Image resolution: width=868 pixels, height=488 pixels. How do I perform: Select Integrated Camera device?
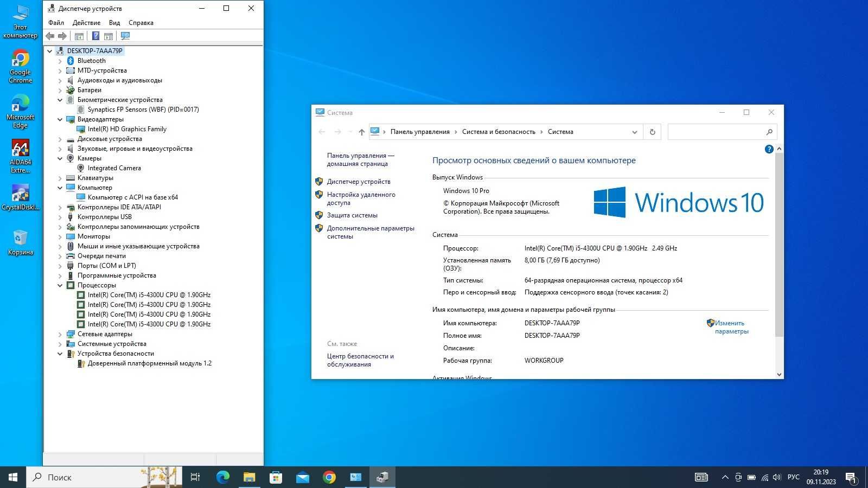(x=114, y=168)
